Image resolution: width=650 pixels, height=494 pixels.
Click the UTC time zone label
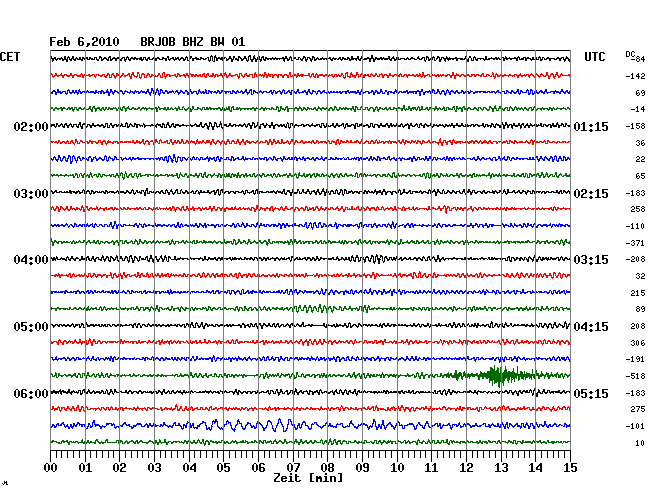click(594, 57)
